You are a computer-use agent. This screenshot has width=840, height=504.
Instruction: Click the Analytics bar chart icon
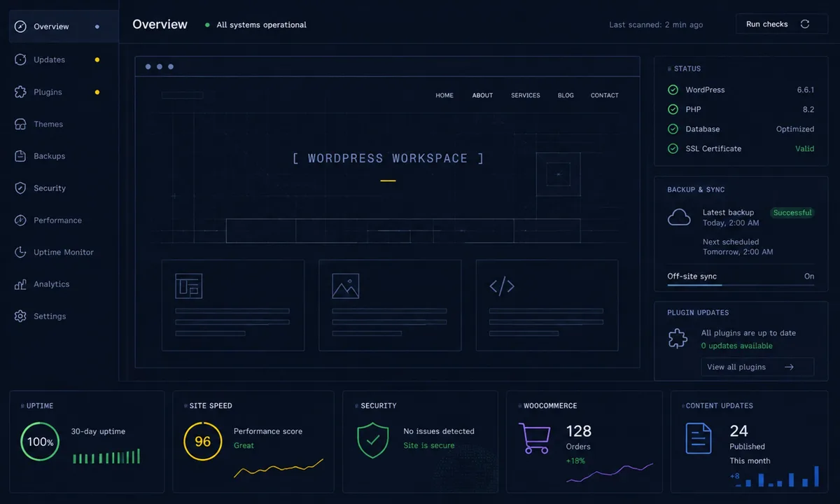[x=20, y=284]
